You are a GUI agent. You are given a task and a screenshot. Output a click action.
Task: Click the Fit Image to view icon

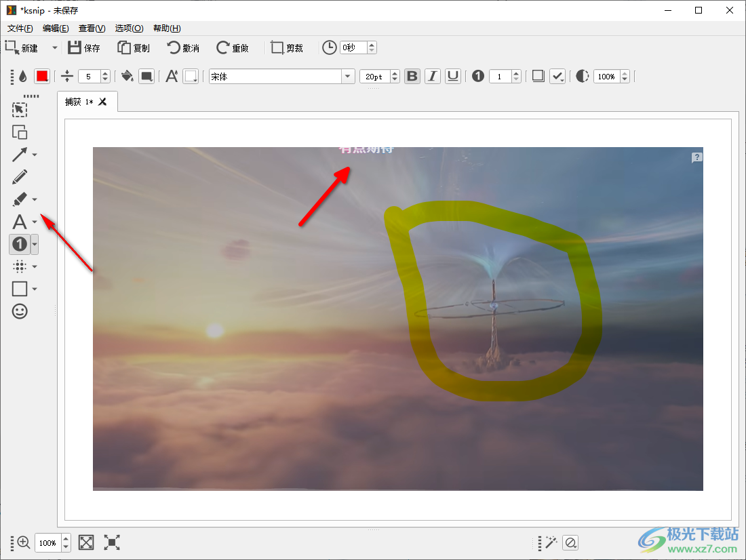86,542
